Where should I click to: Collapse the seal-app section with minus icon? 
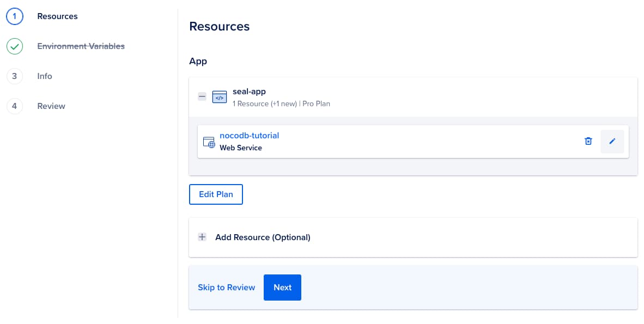(x=202, y=97)
